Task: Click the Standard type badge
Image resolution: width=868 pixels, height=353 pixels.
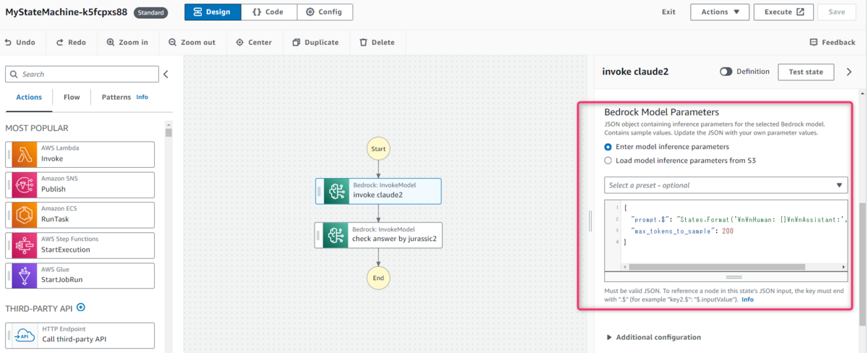Action: point(151,12)
